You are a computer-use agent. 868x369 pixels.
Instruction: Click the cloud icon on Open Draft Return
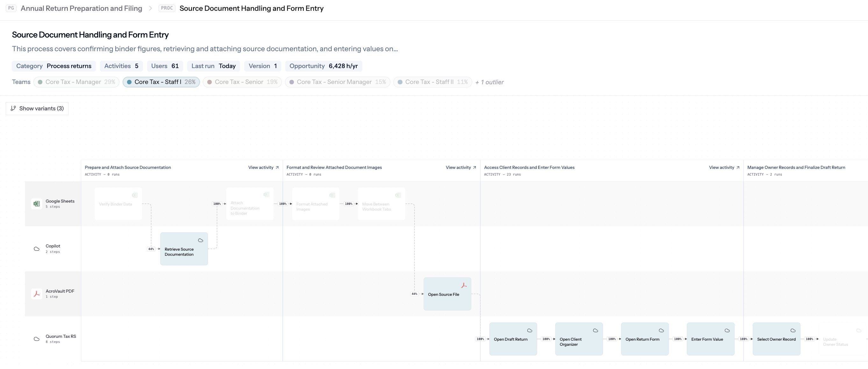[x=530, y=330]
